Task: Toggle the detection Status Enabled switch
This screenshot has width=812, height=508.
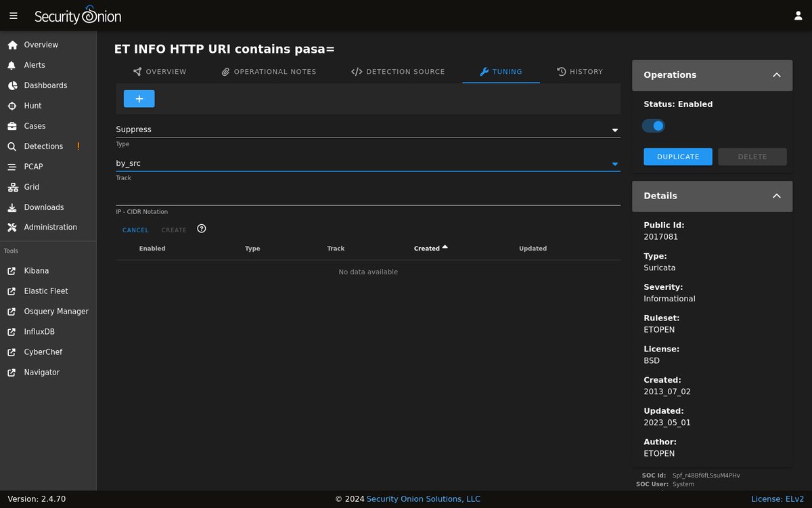Action: coord(654,126)
